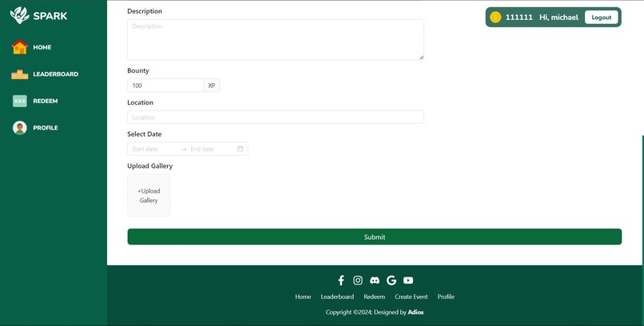Click the 111111 coin balance
This screenshot has height=326, width=644.
point(519,18)
